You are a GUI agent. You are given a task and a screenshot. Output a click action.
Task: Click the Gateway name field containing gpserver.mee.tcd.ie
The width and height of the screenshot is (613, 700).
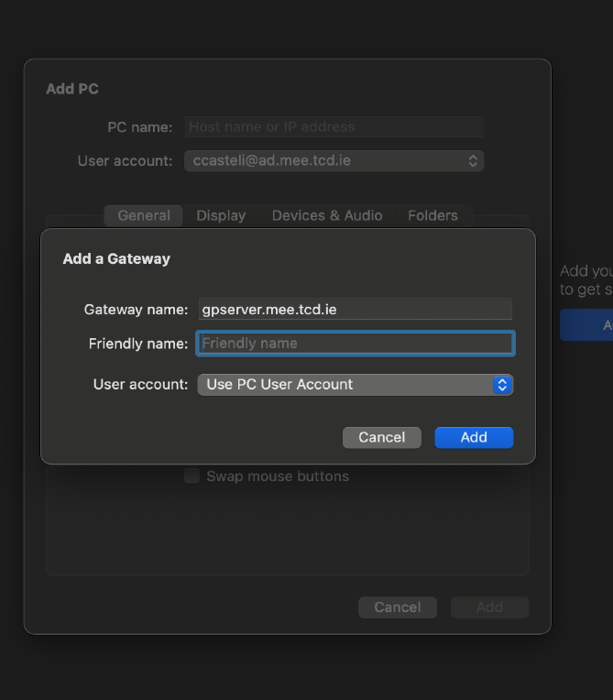[x=355, y=310]
